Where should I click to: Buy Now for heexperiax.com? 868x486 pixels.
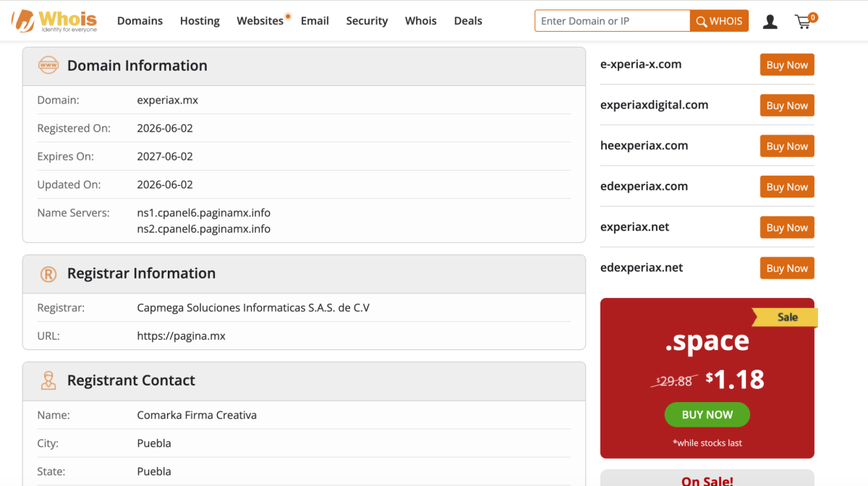tap(787, 146)
